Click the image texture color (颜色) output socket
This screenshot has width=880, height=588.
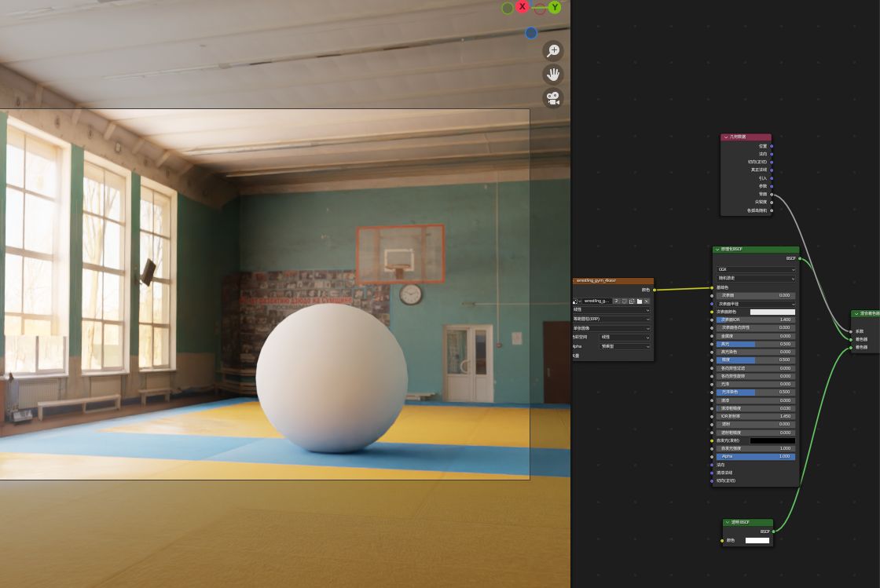tap(654, 290)
